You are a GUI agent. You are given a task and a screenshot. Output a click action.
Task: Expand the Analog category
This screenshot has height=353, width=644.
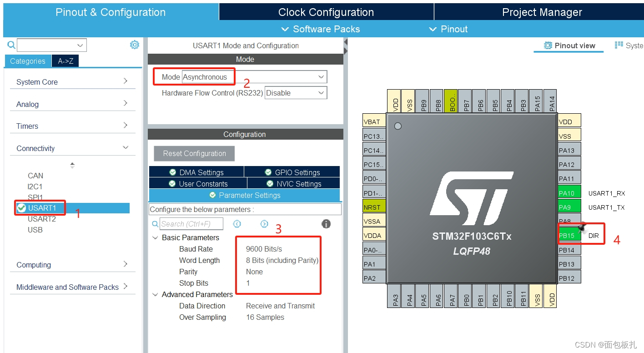coord(72,104)
